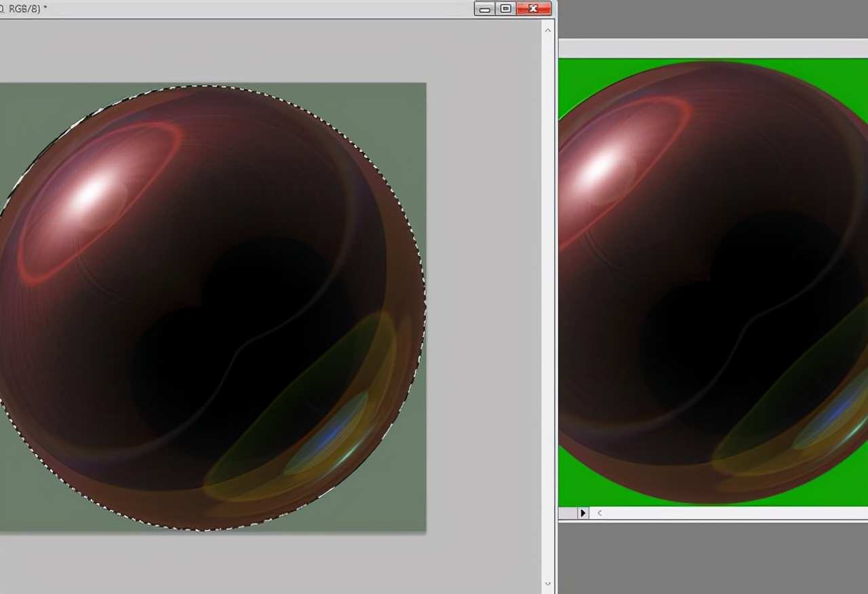Minimize the RGB/8 document window
Viewport: 868px width, 594px height.
click(x=485, y=9)
